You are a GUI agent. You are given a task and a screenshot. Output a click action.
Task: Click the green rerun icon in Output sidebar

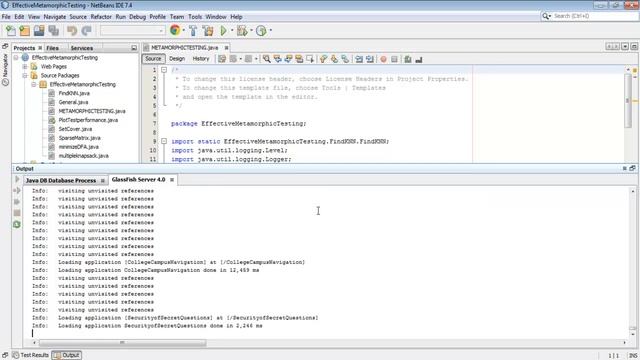coord(17,224)
